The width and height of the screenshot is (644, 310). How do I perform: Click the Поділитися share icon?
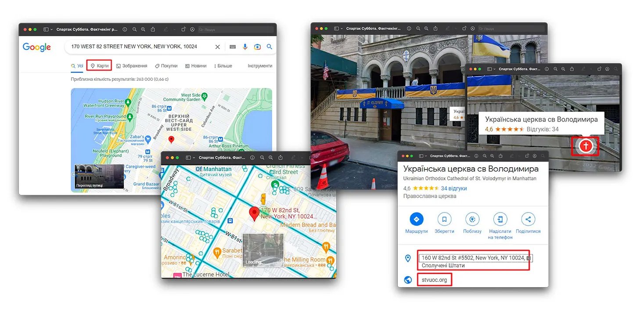[528, 219]
